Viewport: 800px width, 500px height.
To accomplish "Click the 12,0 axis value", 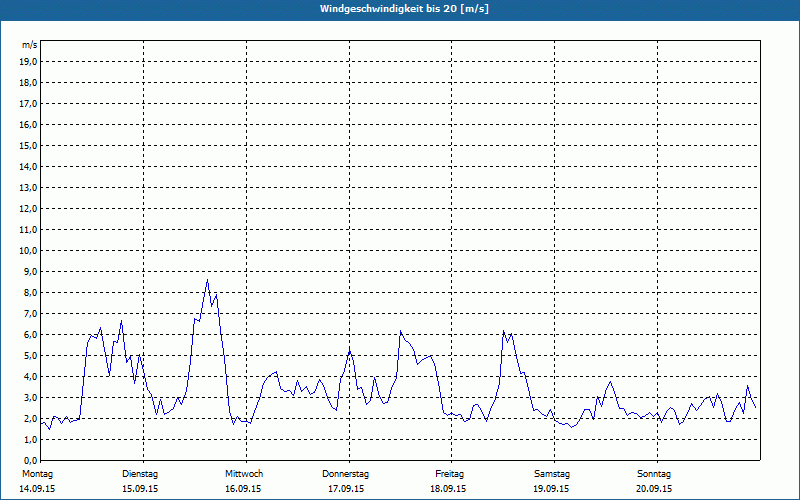I will (x=28, y=209).
